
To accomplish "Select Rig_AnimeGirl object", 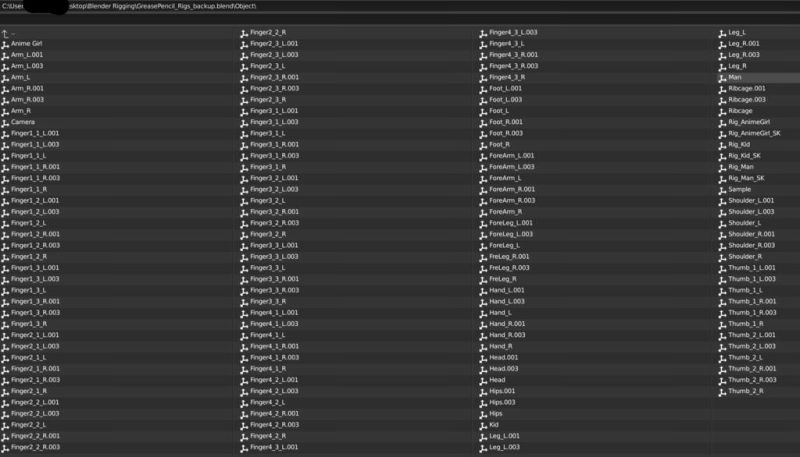I will 748,122.
